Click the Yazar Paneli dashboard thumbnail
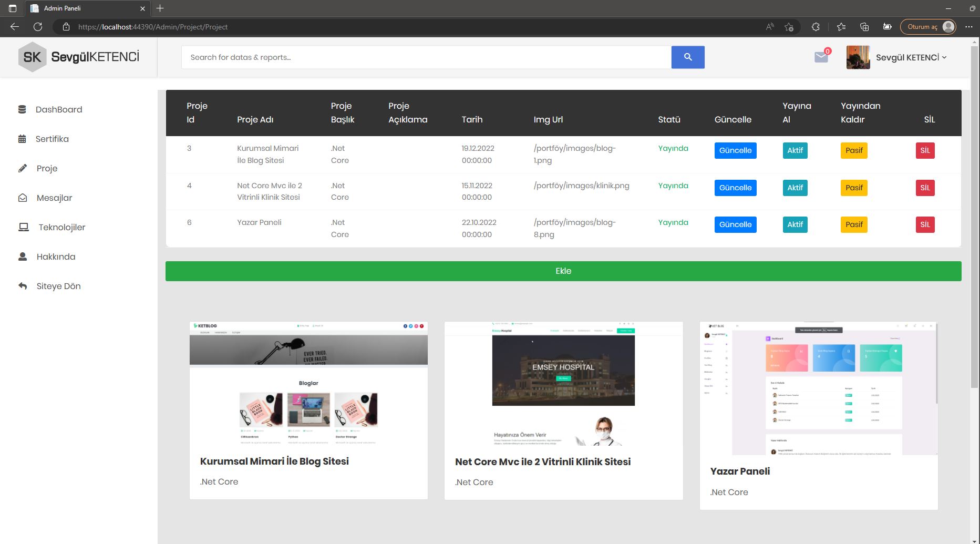Image resolution: width=980 pixels, height=544 pixels. [x=819, y=388]
